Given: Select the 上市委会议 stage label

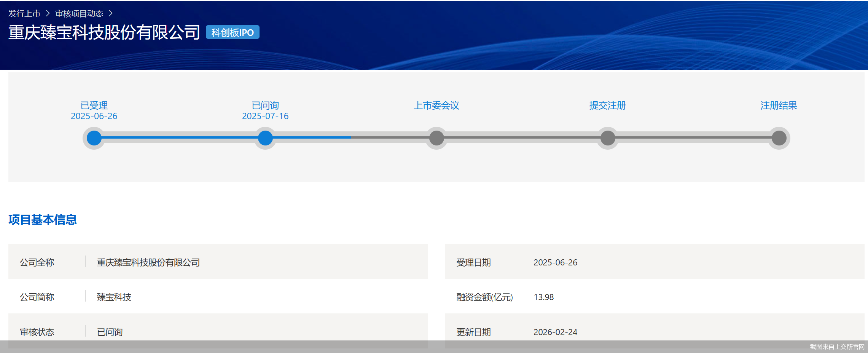Looking at the screenshot, I should click(436, 105).
